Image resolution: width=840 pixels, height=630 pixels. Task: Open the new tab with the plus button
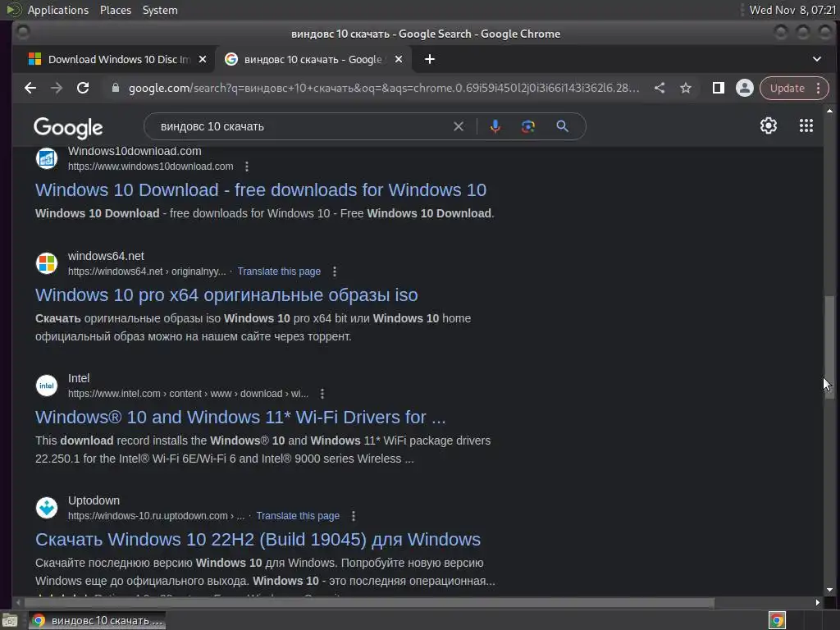tap(430, 59)
